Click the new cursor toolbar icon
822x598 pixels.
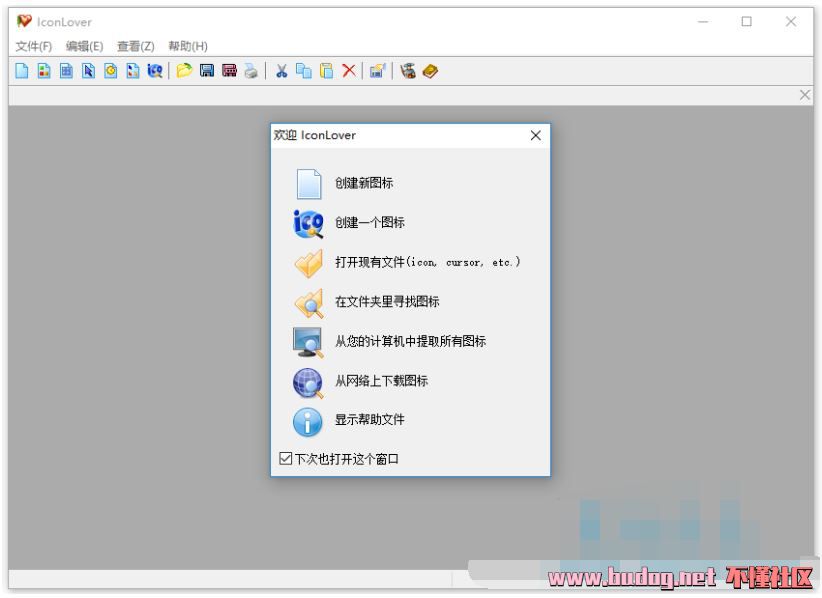[89, 70]
